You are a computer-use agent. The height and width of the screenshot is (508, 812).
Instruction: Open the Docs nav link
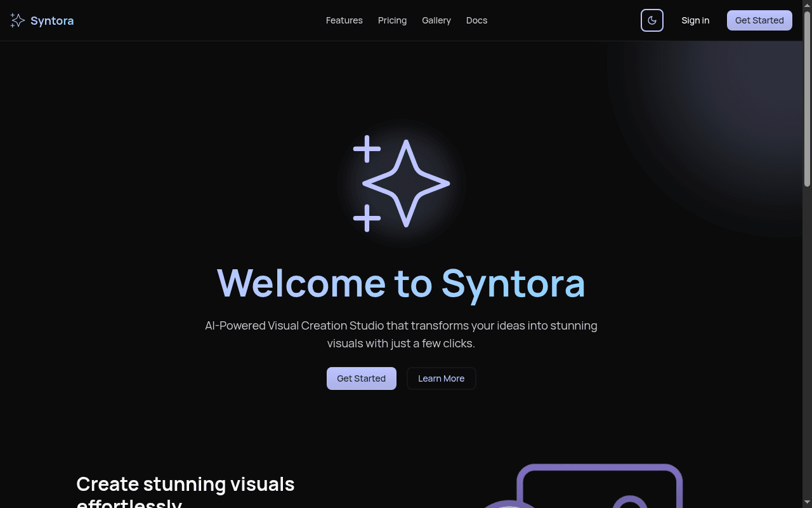[477, 20]
